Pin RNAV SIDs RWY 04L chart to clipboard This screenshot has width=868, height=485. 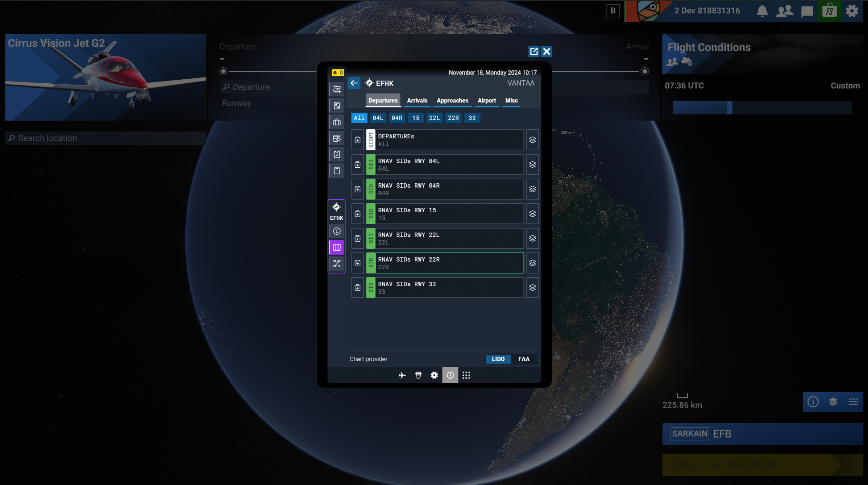tap(357, 164)
